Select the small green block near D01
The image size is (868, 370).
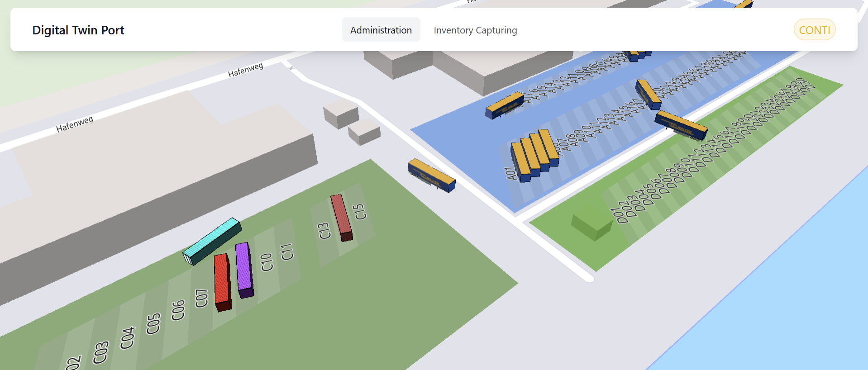coord(591,222)
